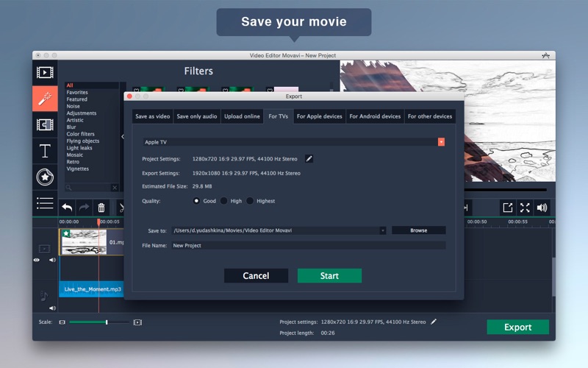Redo the last action
The height and width of the screenshot is (368, 588).
[x=84, y=208]
